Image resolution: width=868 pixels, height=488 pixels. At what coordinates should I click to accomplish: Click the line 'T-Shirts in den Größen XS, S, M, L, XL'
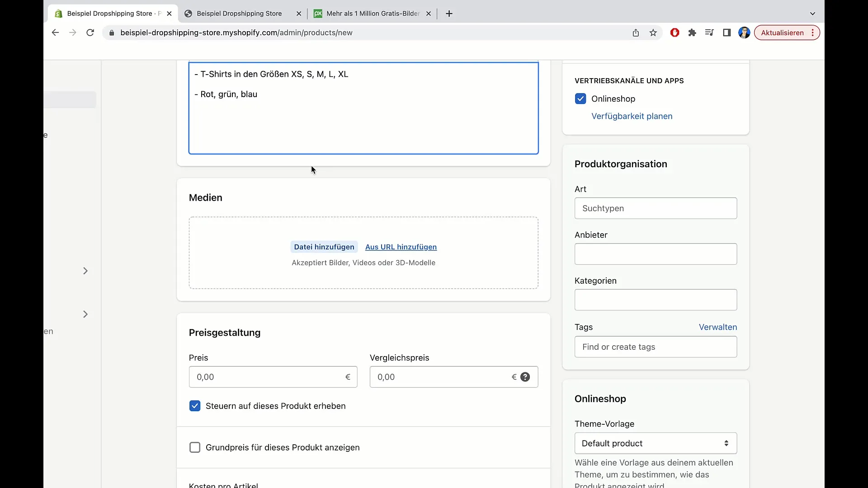(274, 74)
